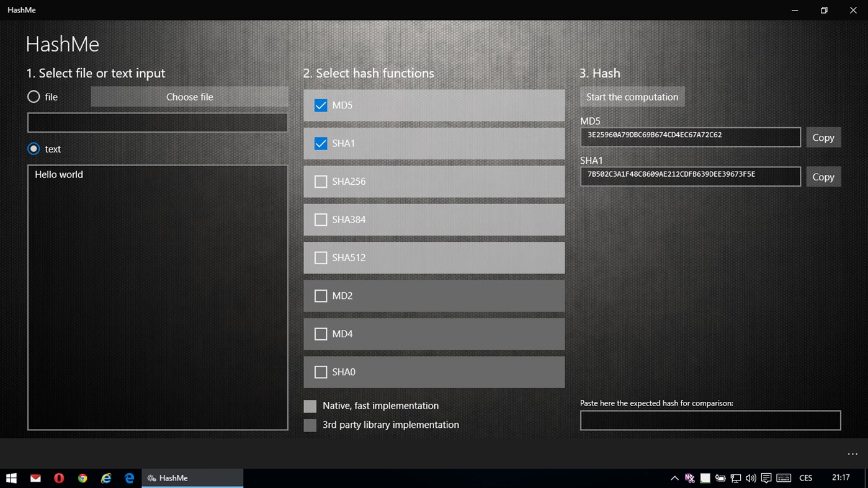Open the CES language selector

[x=805, y=478]
